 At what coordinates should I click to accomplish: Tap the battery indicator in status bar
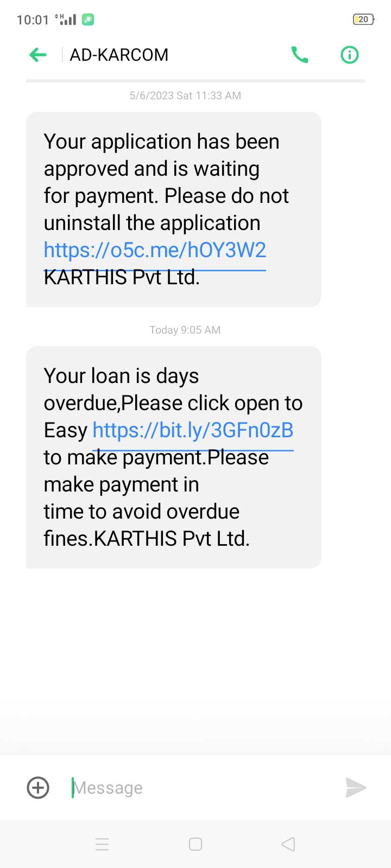[363, 20]
